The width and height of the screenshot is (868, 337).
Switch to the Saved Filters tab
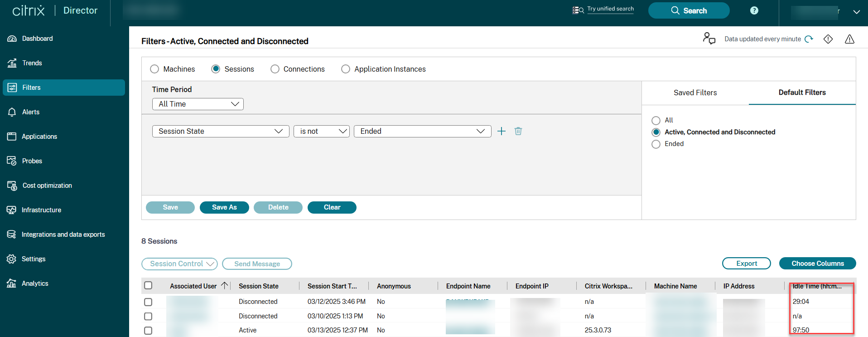point(695,93)
